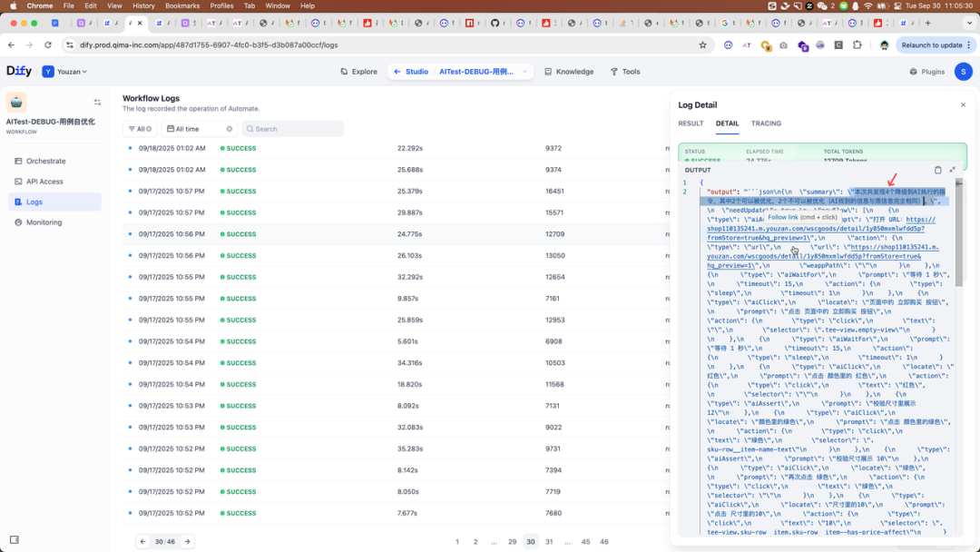
Task: Click the robot app icon
Action: click(x=16, y=102)
